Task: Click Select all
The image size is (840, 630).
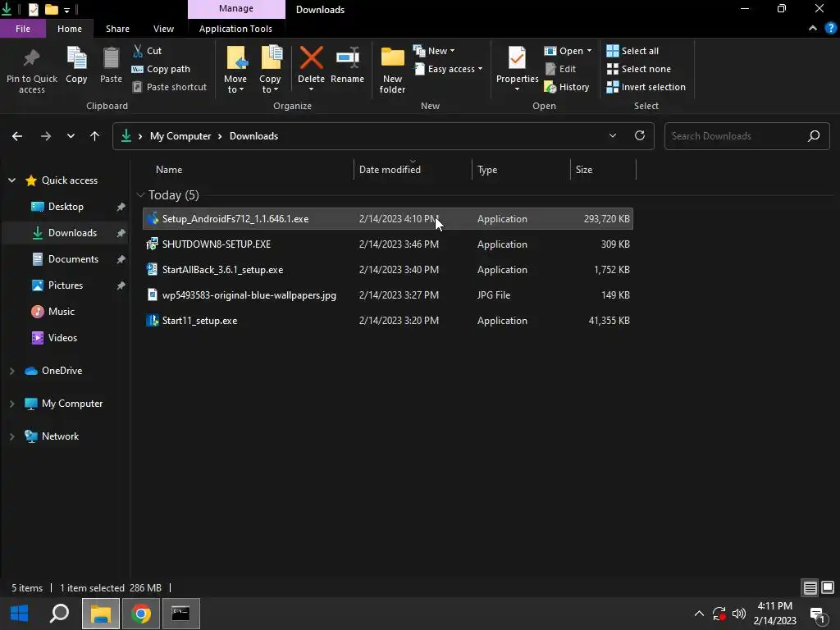Action: click(632, 51)
